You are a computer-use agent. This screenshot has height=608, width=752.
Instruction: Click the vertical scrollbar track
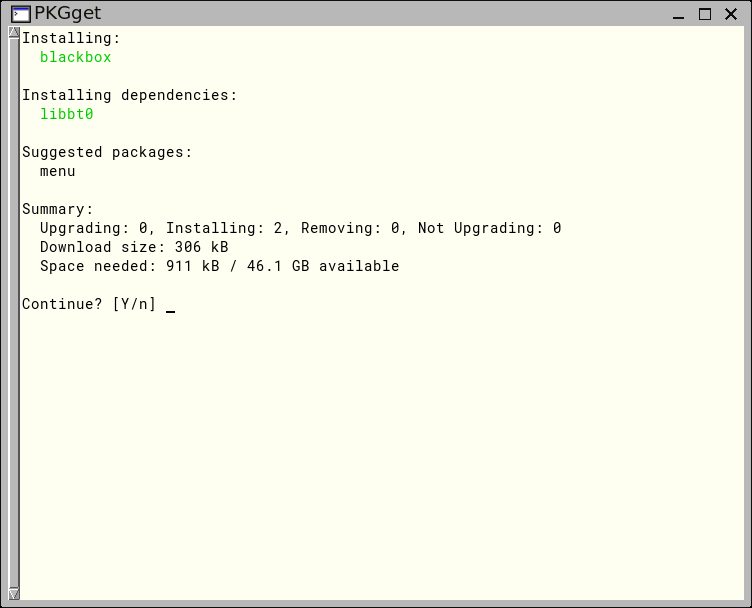point(14,313)
